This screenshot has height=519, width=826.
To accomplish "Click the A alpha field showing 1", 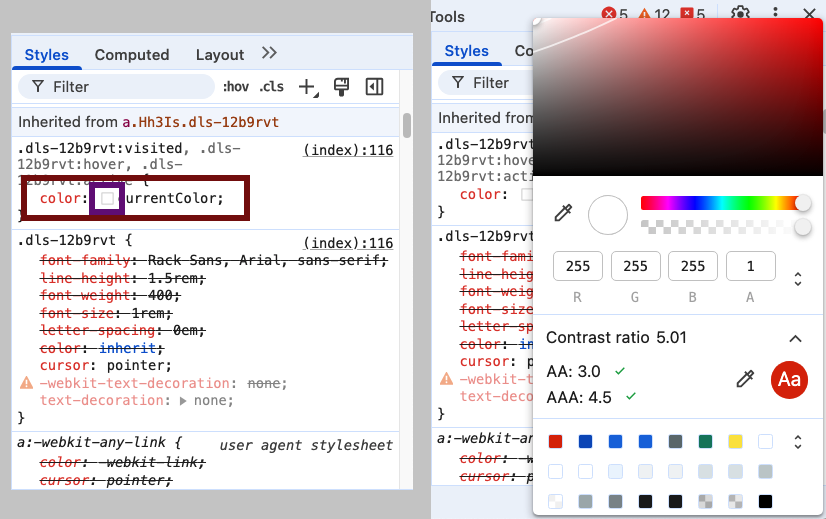I will click(x=750, y=266).
